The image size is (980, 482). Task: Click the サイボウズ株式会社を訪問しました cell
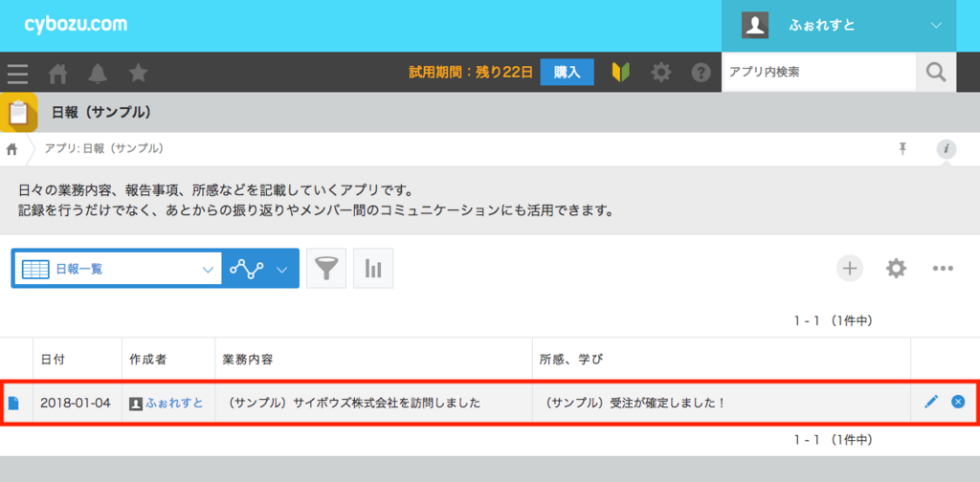tap(373, 403)
